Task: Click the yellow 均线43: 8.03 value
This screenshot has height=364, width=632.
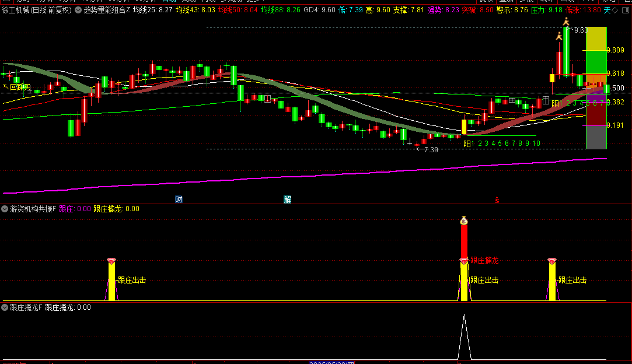Action: pos(195,10)
